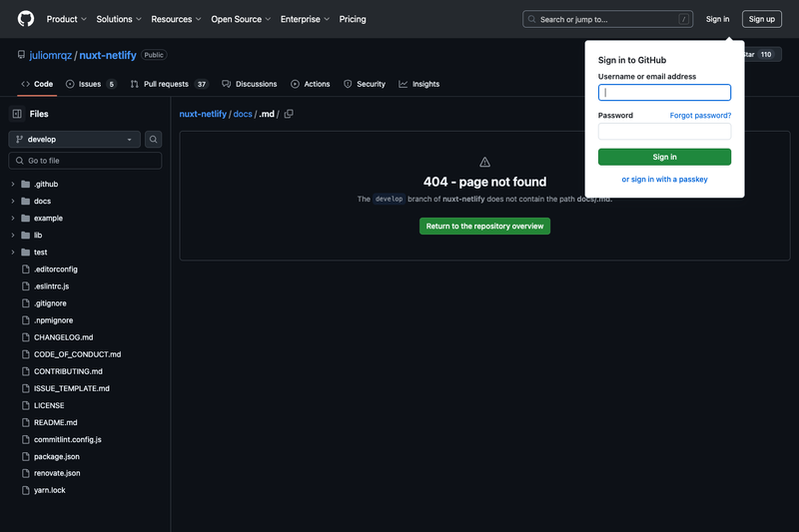The height and width of the screenshot is (532, 799).
Task: Open the Resources menu
Action: 176,19
